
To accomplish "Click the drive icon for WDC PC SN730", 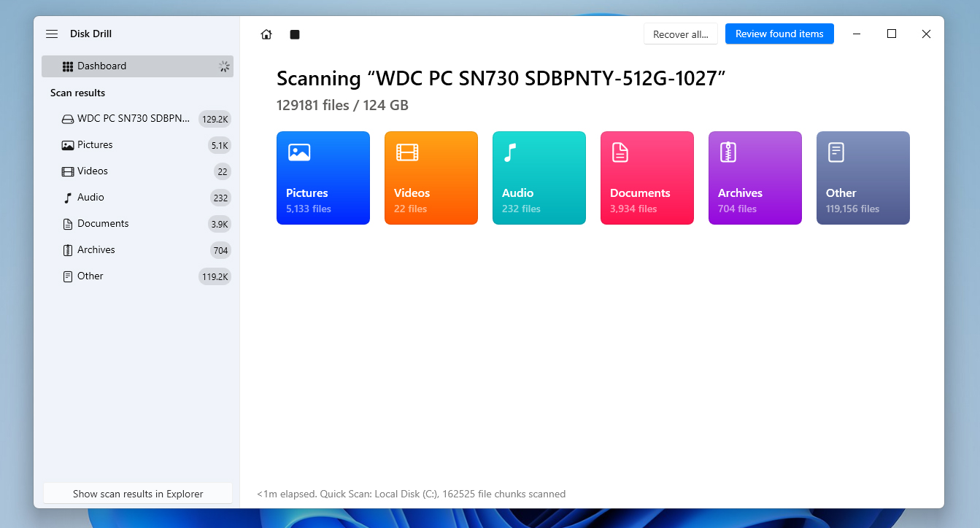I will [68, 119].
